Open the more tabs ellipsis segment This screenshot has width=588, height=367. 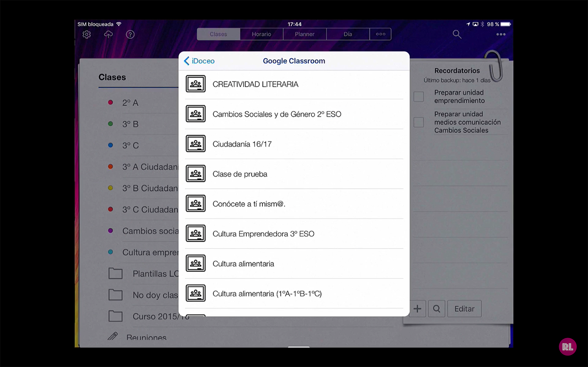380,34
